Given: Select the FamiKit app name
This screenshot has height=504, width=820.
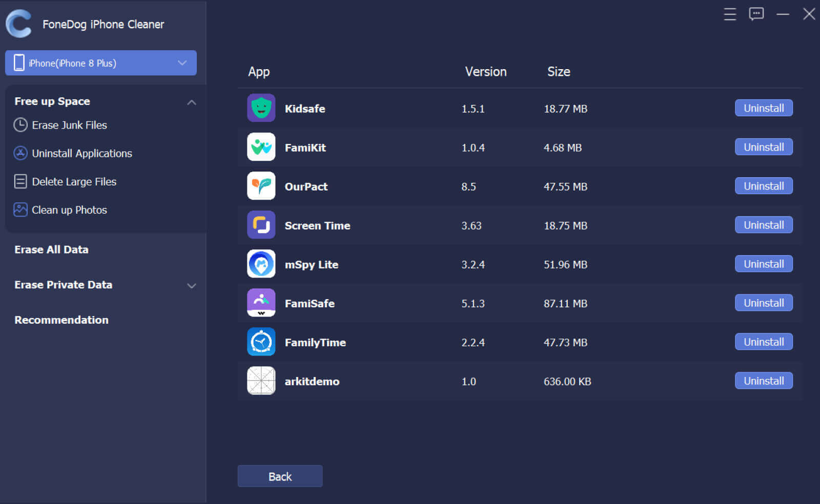Looking at the screenshot, I should pos(305,148).
